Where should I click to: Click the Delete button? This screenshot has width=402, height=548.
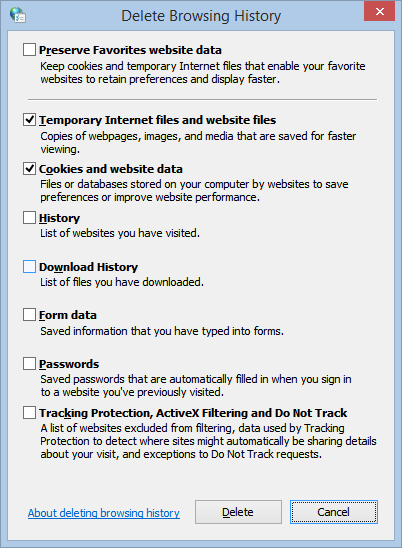(238, 512)
